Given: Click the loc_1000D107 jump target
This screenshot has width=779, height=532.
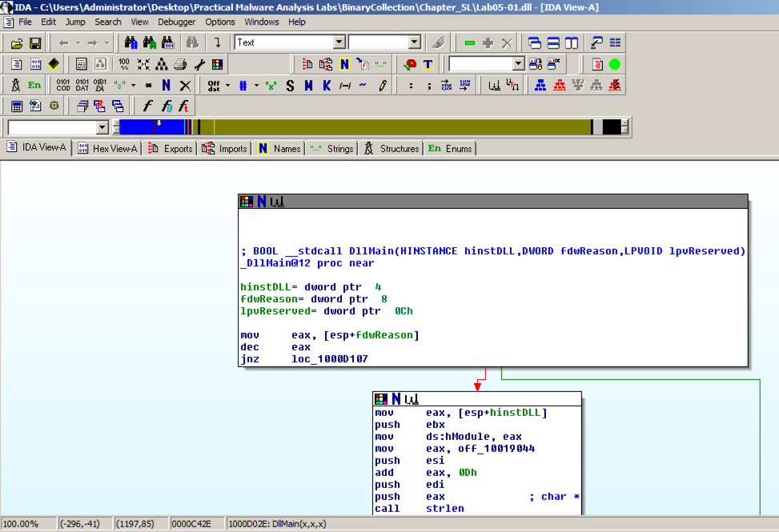Looking at the screenshot, I should [330, 360].
